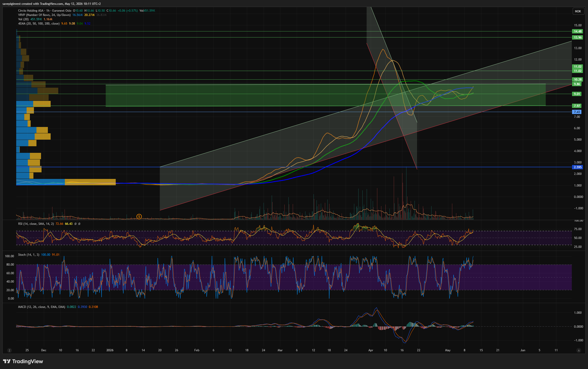
Task: Click the 2026 label on time axis
Action: (x=110, y=350)
